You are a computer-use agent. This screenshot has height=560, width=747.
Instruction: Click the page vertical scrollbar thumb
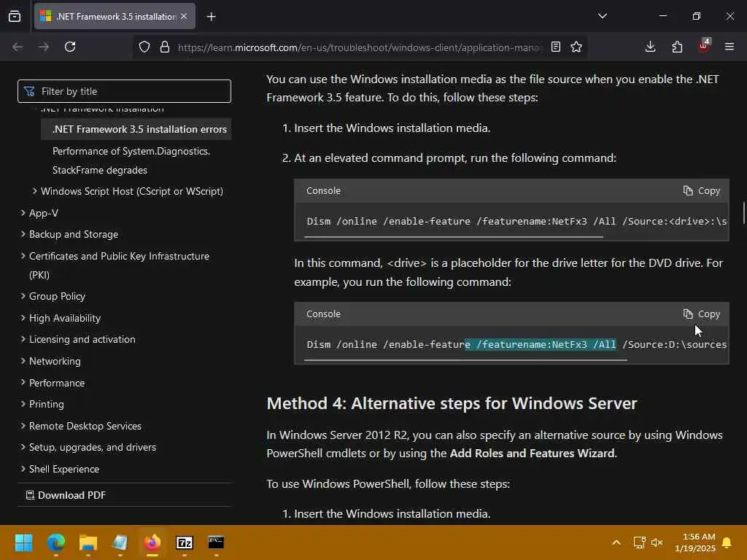[743, 212]
